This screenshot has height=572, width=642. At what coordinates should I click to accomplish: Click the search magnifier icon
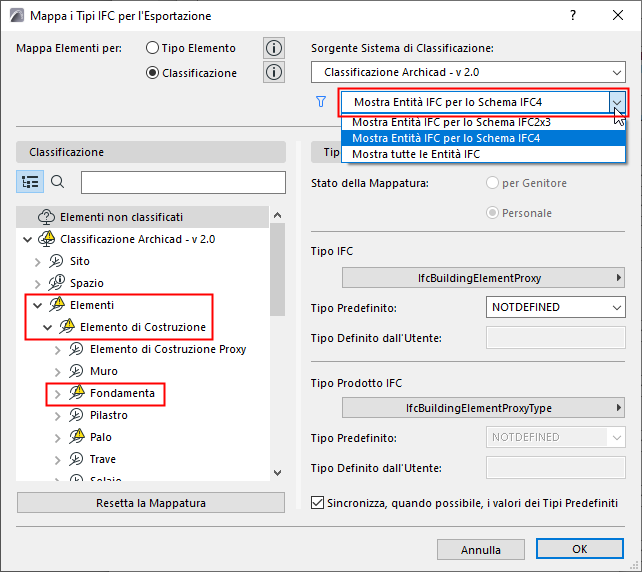click(57, 181)
